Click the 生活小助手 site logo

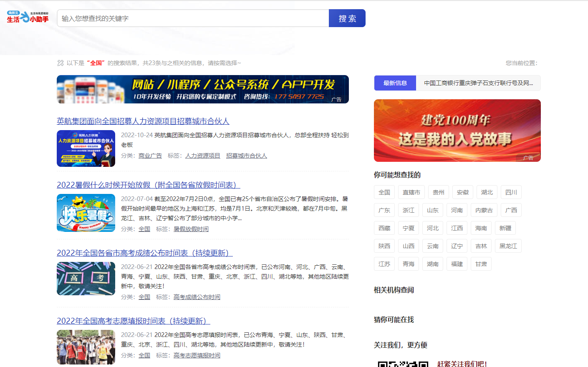click(x=28, y=17)
